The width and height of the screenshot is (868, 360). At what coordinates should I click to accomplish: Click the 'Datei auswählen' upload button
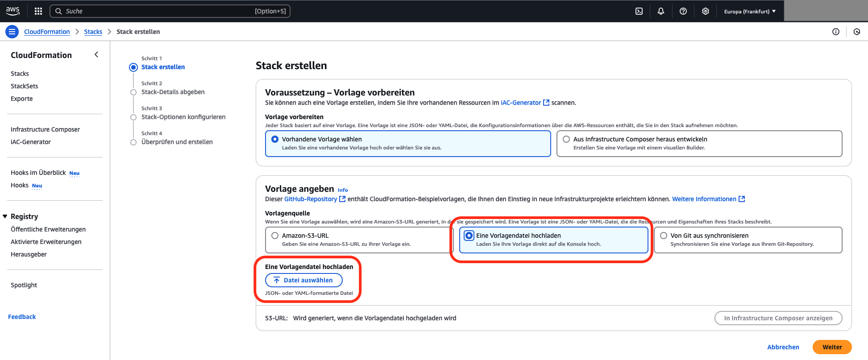(304, 280)
